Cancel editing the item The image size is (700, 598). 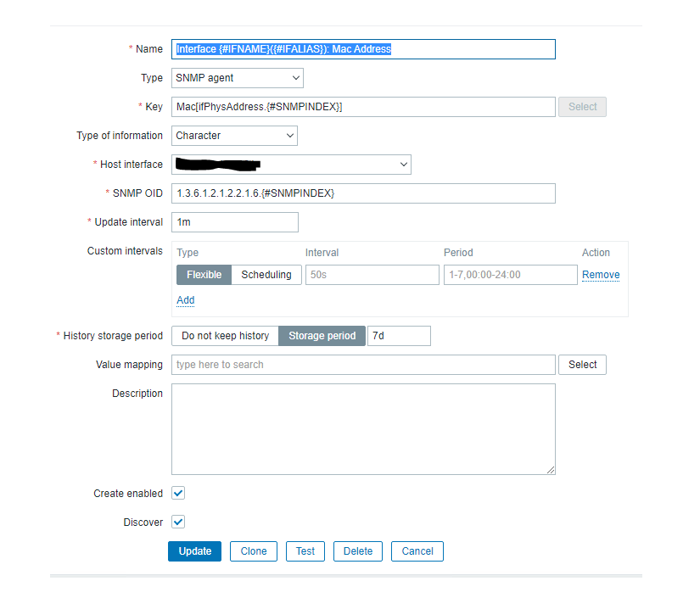pos(417,551)
